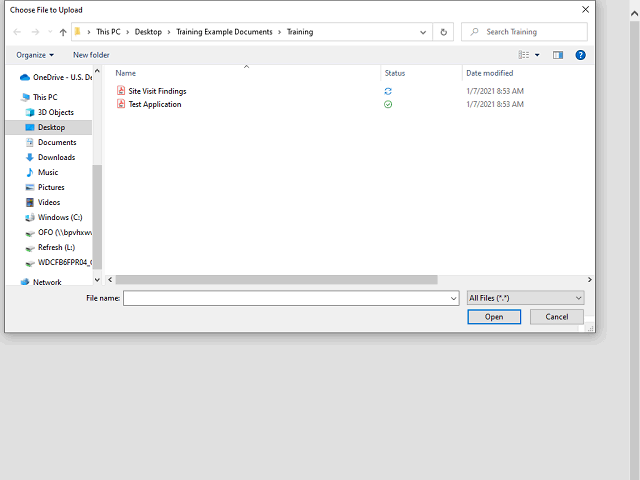Click sync status icon for Site Visit Findings
The height and width of the screenshot is (480, 640).
click(x=388, y=91)
